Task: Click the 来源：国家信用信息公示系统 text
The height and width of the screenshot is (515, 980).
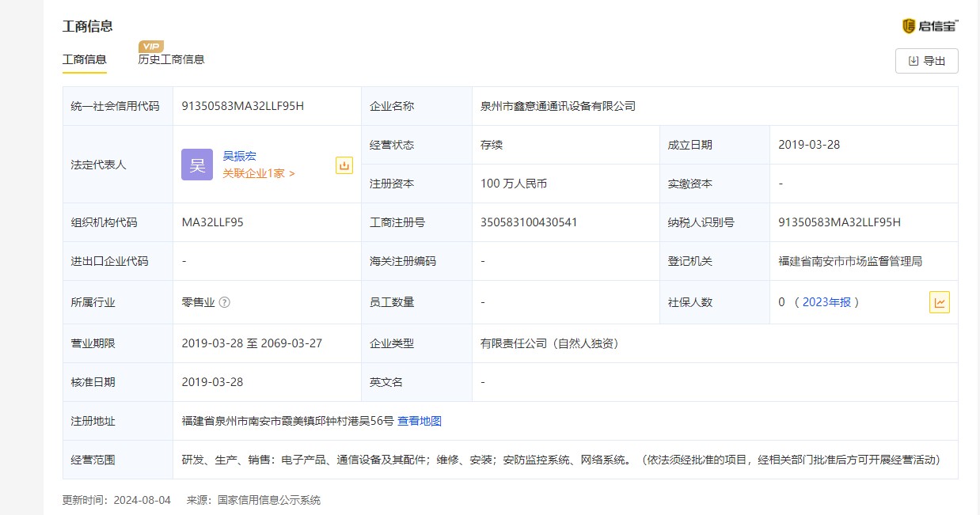Action: 253,500
